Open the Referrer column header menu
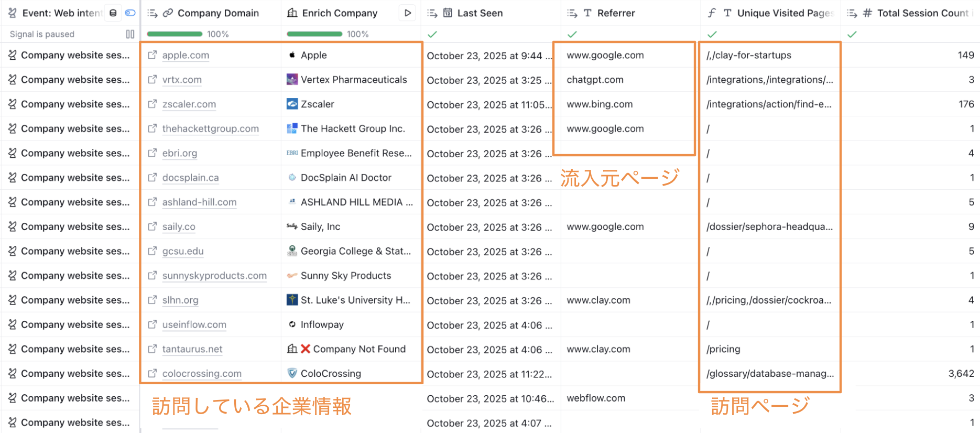Viewport: 980px width, 433px height. pyautogui.click(x=615, y=13)
